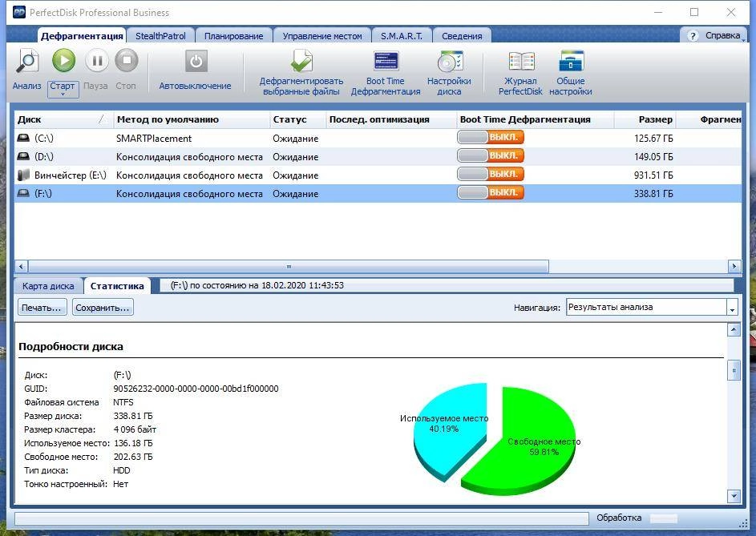
Task: Open Общие настройки toolbox icon
Action: [x=571, y=62]
